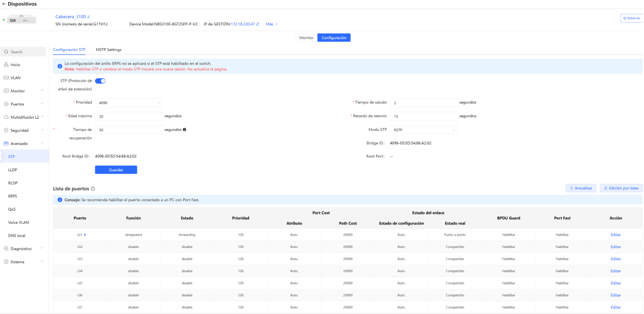Click Editar for port Gi4
This screenshot has width=644, height=314.
point(615,271)
